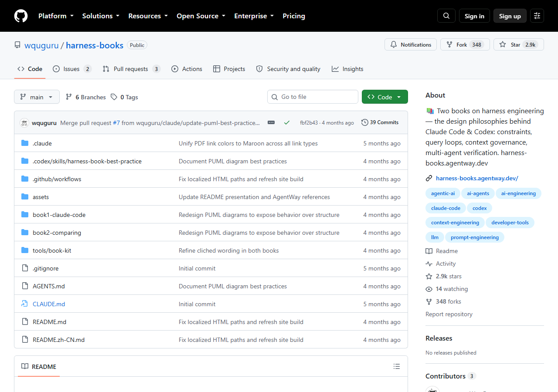Image resolution: width=558 pixels, height=392 pixels.
Task: Switch to the Projects tab
Action: click(229, 69)
